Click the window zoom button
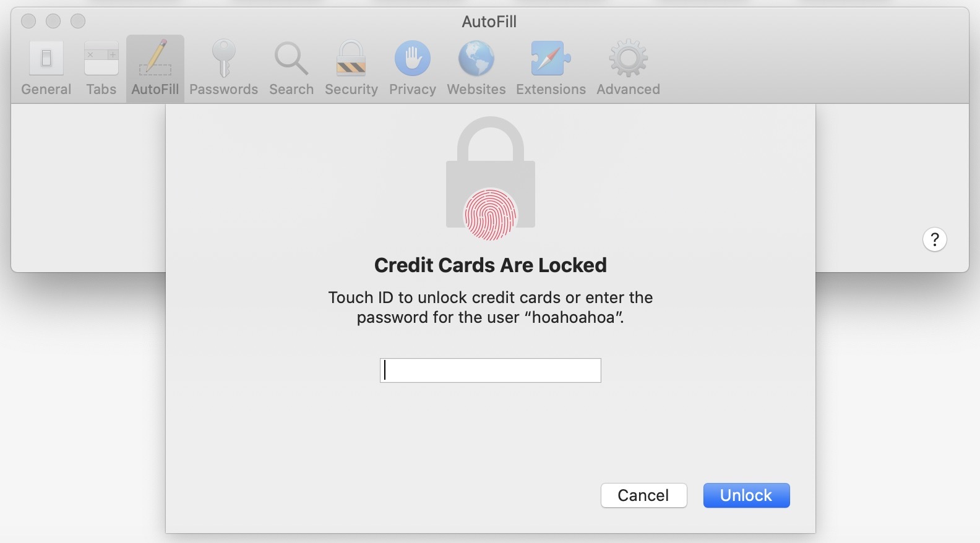This screenshot has width=980, height=543. (x=78, y=22)
